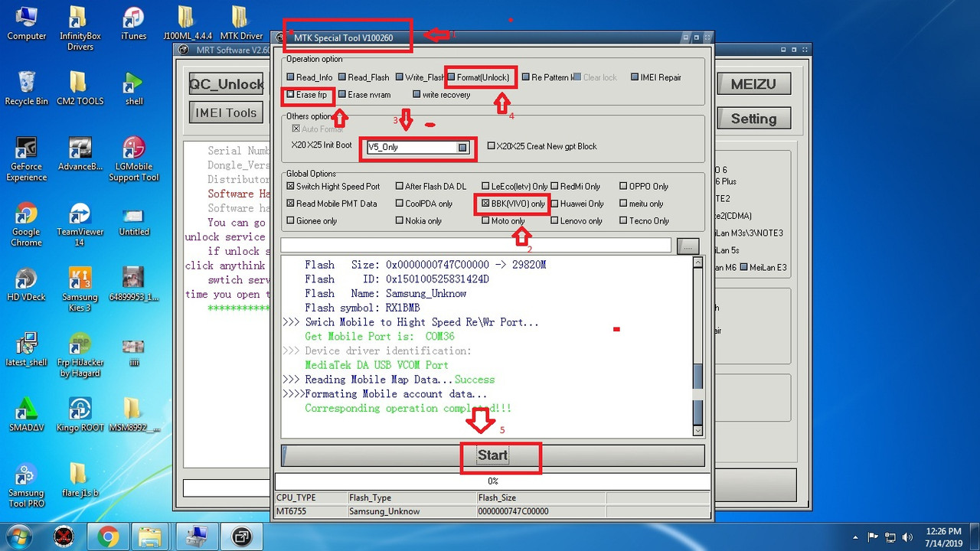Open Windows Explorer from taskbar
980x551 pixels.
coord(151,536)
